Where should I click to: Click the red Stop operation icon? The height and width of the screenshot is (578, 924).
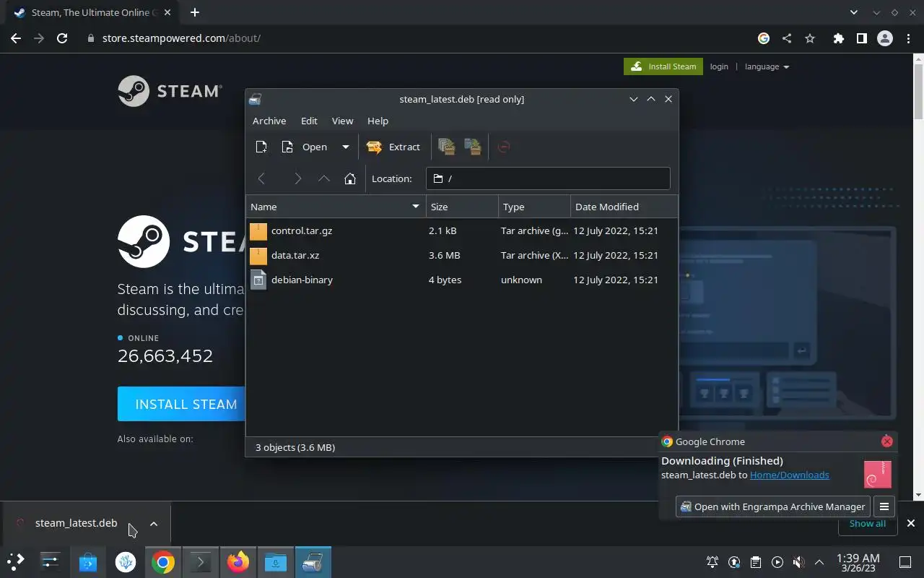(504, 147)
